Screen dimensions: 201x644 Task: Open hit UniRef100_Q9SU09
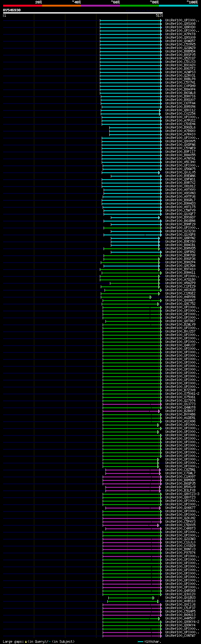[x=180, y=38]
